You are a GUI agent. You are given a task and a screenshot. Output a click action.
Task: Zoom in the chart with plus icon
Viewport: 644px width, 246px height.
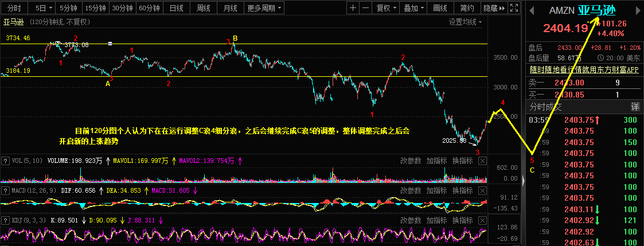click(x=353, y=7)
